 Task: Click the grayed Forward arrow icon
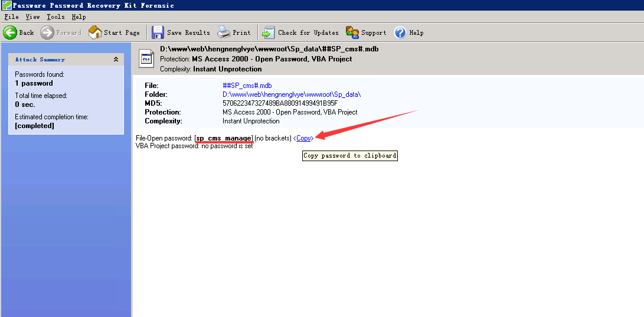[47, 32]
